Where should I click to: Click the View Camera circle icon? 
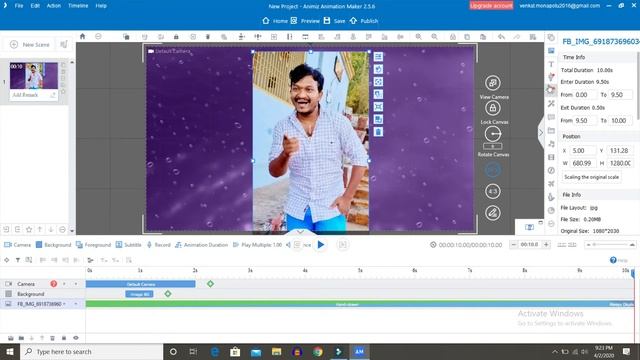(x=493, y=83)
